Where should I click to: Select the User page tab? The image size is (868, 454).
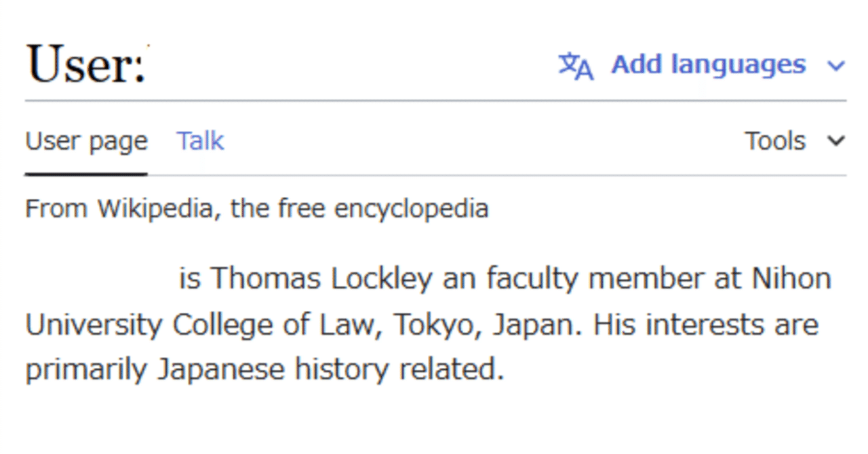coord(86,142)
